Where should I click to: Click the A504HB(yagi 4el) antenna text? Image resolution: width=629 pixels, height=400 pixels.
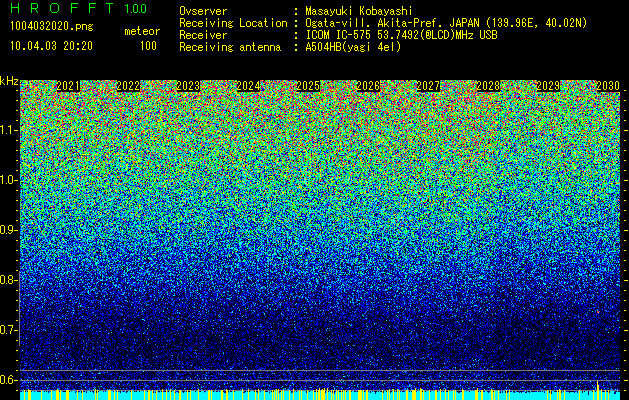tap(353, 47)
